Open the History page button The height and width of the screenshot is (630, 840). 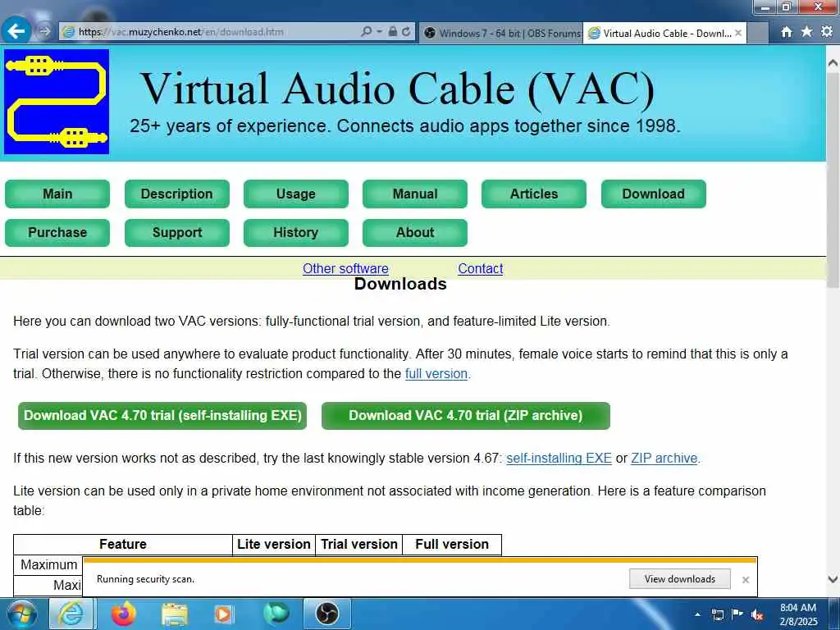pos(295,232)
